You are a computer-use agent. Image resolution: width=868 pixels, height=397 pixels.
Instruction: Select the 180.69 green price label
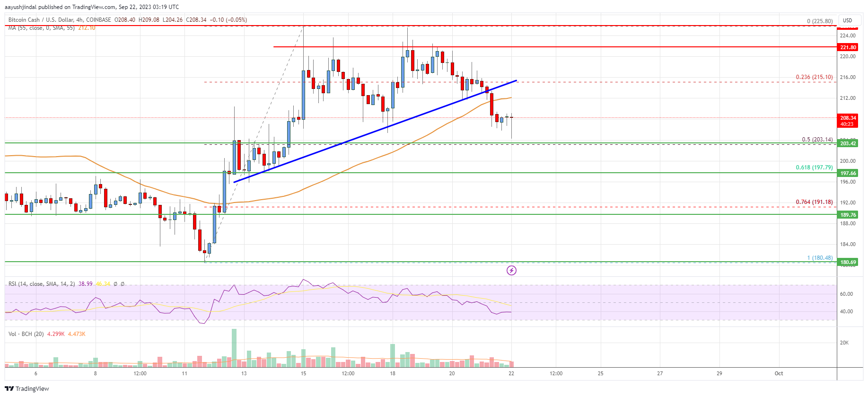tap(848, 262)
